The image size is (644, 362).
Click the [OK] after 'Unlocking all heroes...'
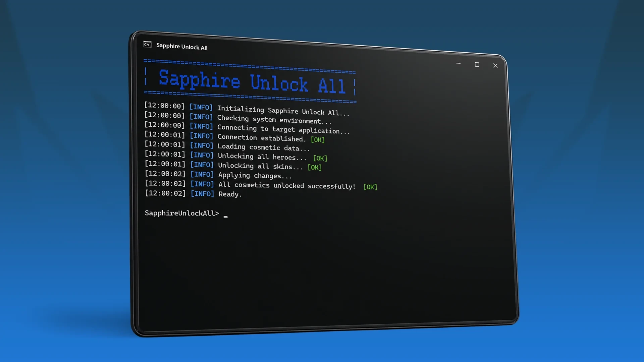point(320,158)
